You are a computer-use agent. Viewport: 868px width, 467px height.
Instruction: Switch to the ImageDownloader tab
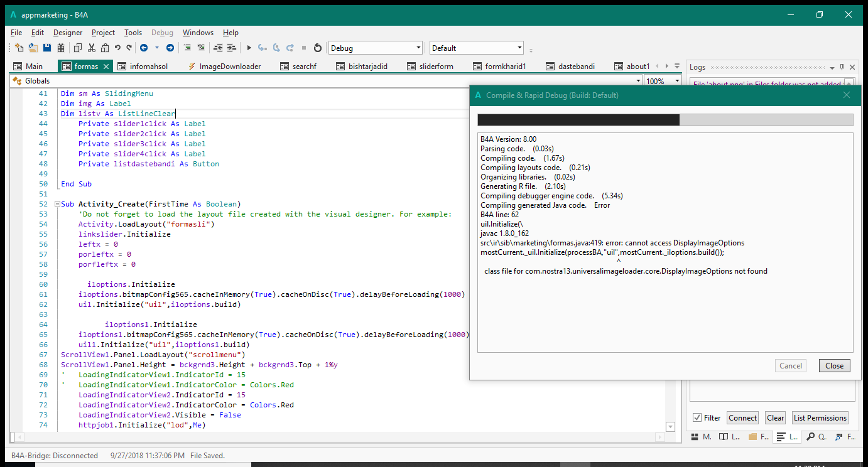(x=230, y=67)
